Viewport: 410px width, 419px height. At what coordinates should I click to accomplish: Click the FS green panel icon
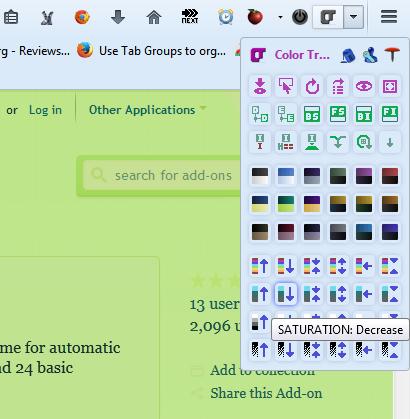338,114
